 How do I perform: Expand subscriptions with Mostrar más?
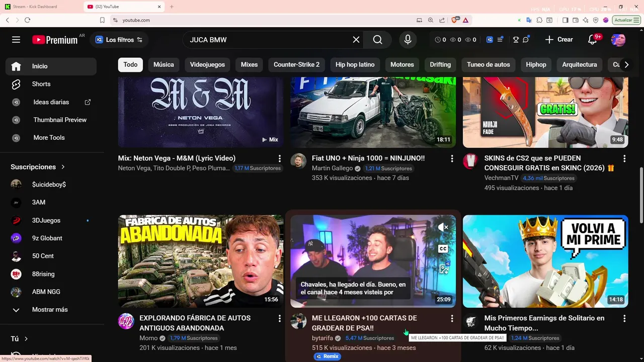pos(51,310)
